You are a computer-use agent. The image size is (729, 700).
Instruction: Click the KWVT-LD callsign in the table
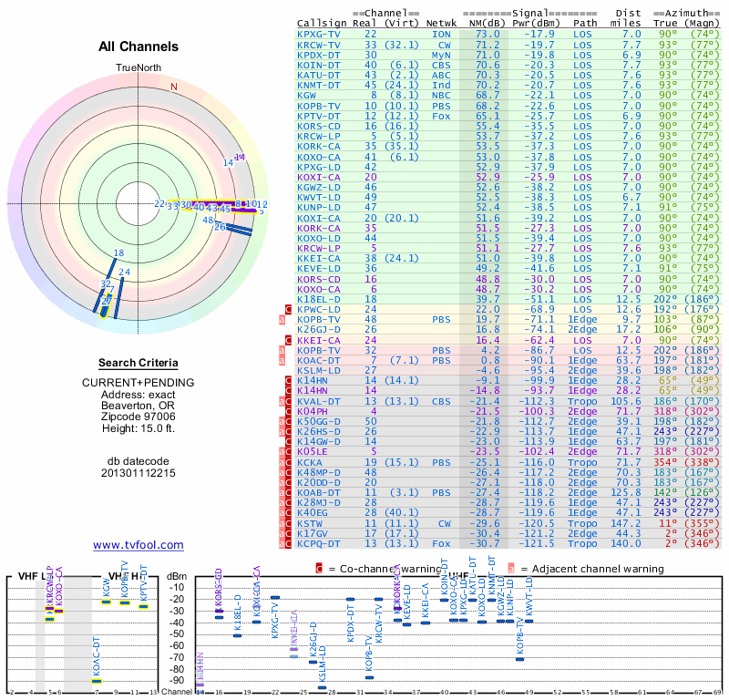point(319,197)
